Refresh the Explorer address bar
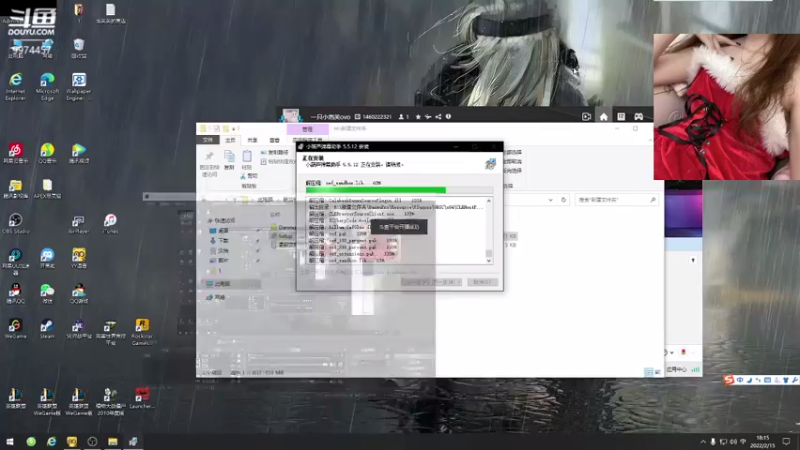The height and width of the screenshot is (450, 800). click(x=563, y=200)
